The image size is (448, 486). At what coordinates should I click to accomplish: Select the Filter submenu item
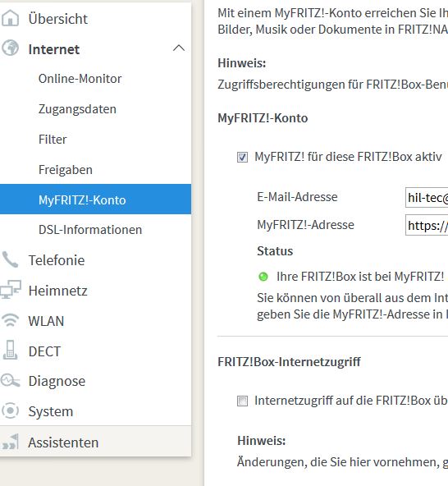53,140
